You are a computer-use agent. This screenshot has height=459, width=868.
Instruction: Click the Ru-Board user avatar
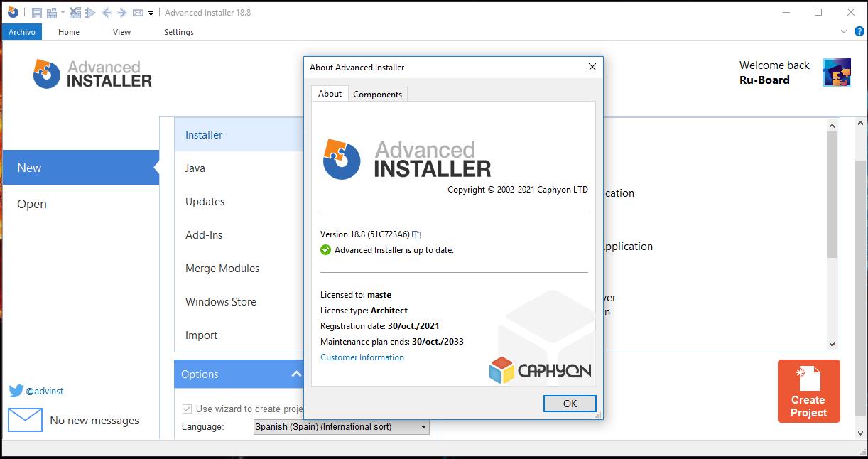[x=837, y=72]
